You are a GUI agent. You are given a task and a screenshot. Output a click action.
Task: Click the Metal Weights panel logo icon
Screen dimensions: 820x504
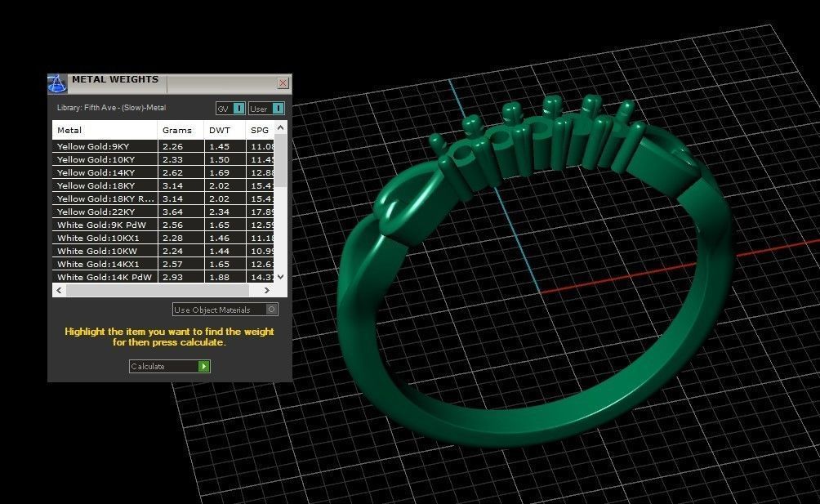57,83
